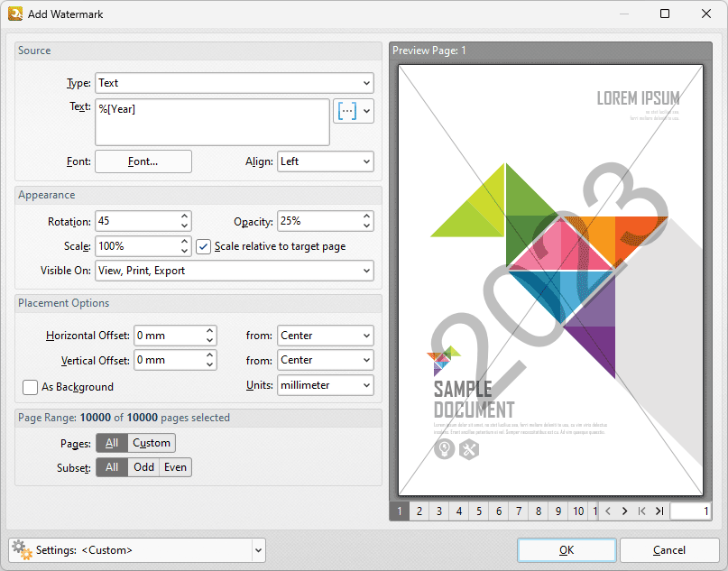The image size is (728, 571).
Task: Close the Add Watermark dialog
Action: [706, 14]
